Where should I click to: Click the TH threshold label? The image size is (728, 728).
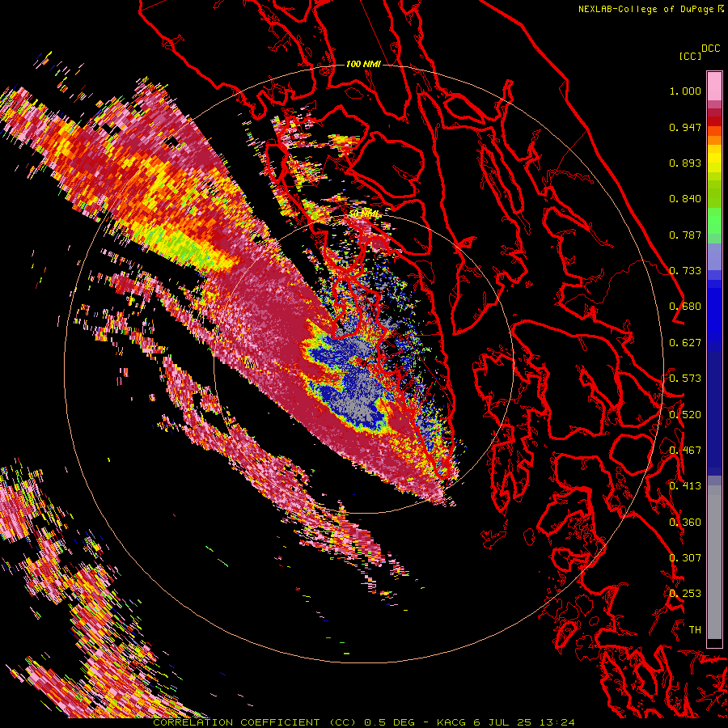[x=695, y=630]
